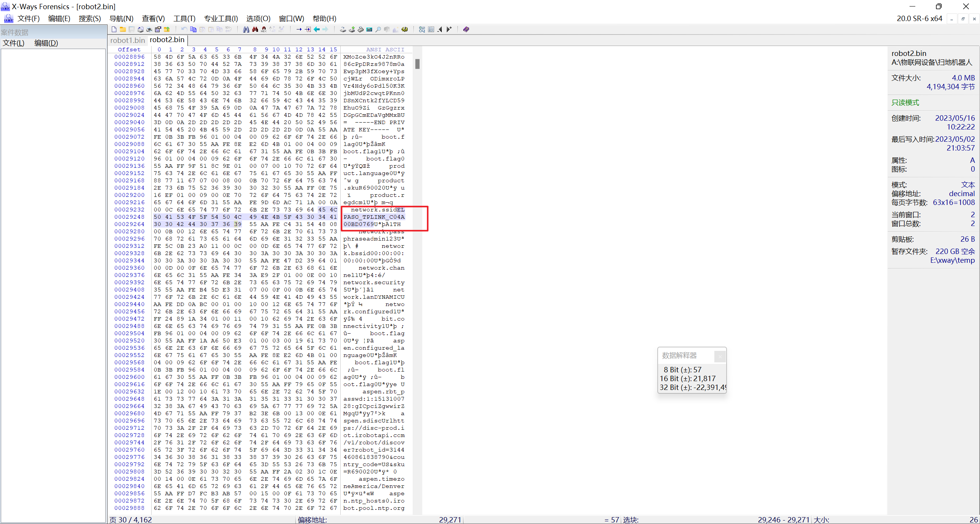
Task: Click the Open folder toolbar icon
Action: coord(123,29)
